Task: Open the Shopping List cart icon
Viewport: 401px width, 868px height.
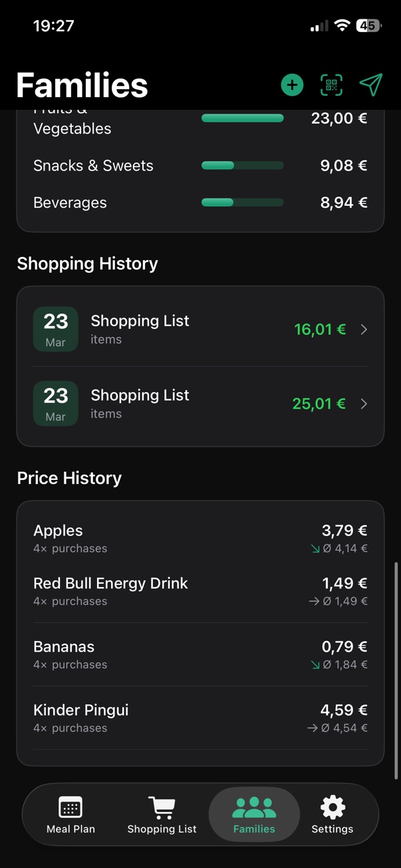Action: (x=162, y=807)
